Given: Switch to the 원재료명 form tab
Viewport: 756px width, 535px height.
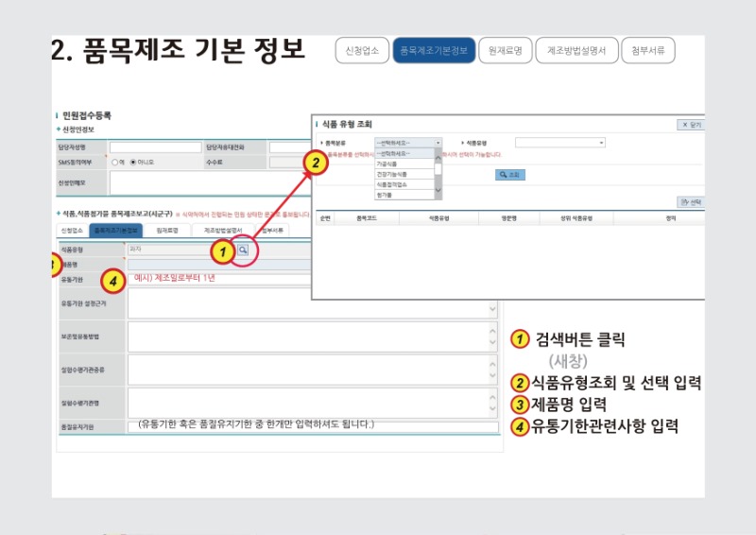Looking at the screenshot, I should pos(166,230).
